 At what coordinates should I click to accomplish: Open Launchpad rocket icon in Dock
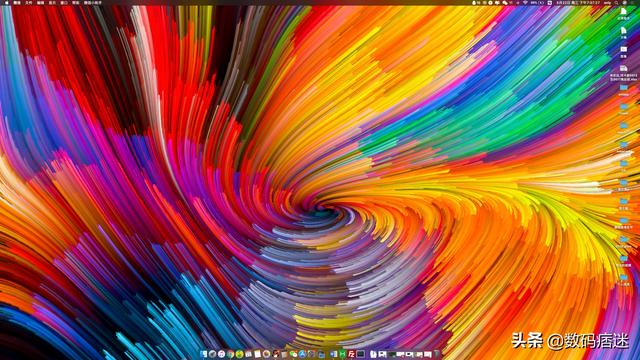click(212, 354)
